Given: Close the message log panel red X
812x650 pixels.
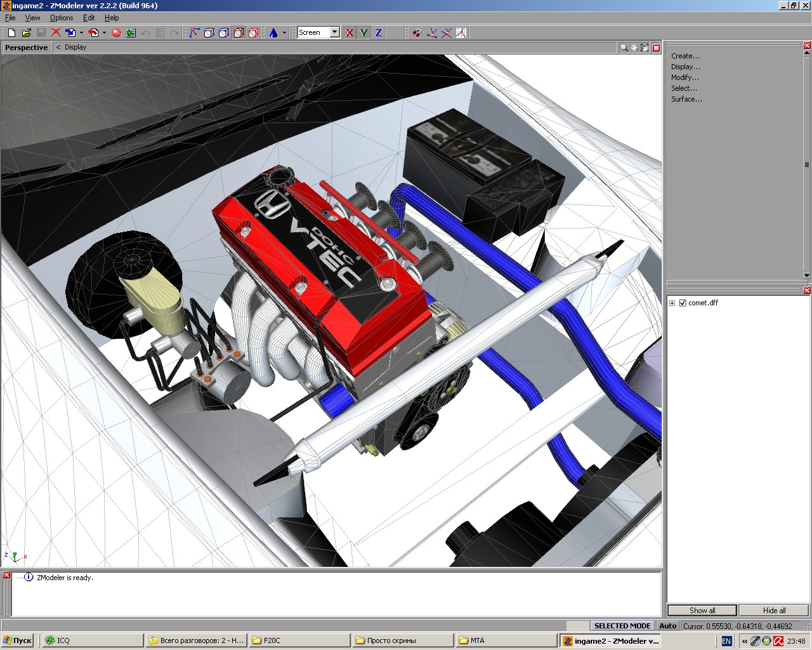Looking at the screenshot, I should (6, 575).
